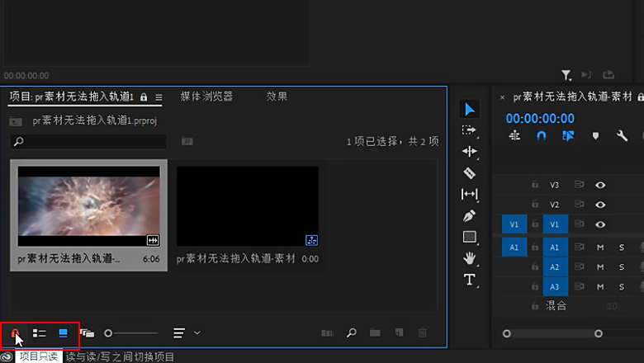Viewport: 644px width, 363px height.
Task: Switch project panel to freeform view
Action: point(87,333)
